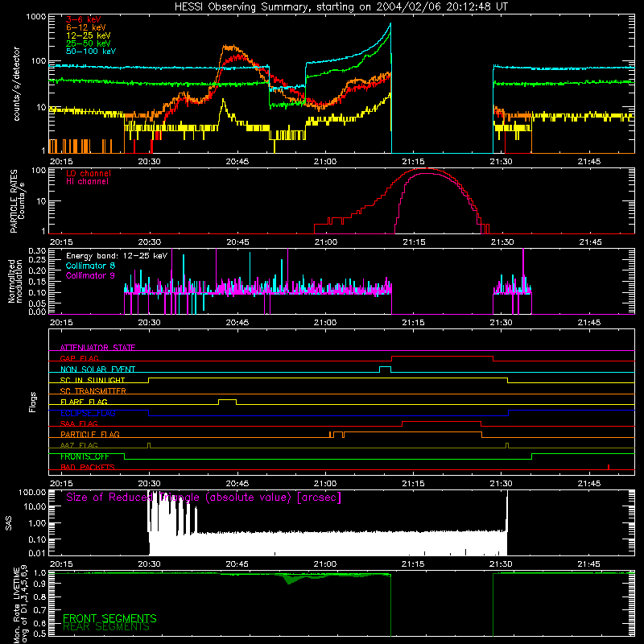This screenshot has height=644, width=644.
Task: Select the 3-6 keV legend entry
Action: (x=83, y=19)
